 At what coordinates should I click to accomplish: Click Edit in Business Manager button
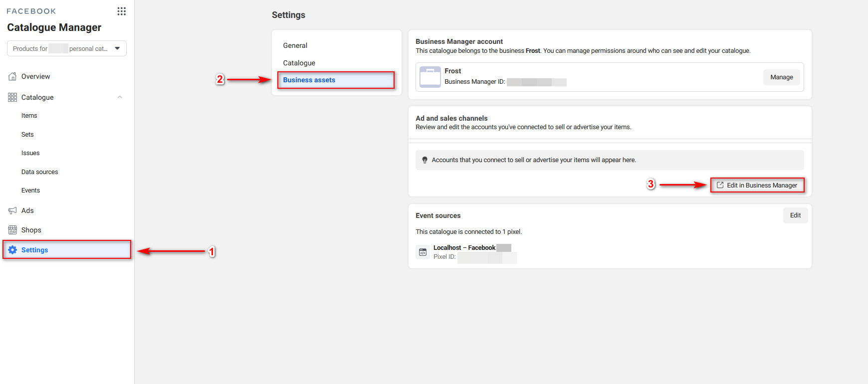pos(757,185)
